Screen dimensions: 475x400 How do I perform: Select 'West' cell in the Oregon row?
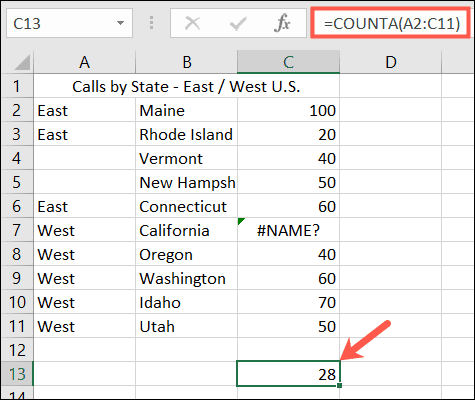[85, 254]
